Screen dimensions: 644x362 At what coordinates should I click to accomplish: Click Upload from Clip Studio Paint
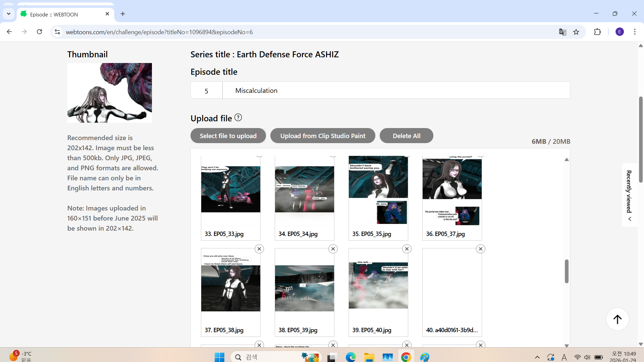[323, 136]
